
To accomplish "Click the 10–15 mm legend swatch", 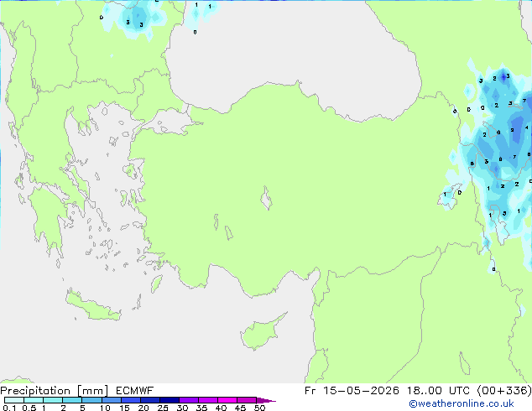I will pos(111,400).
